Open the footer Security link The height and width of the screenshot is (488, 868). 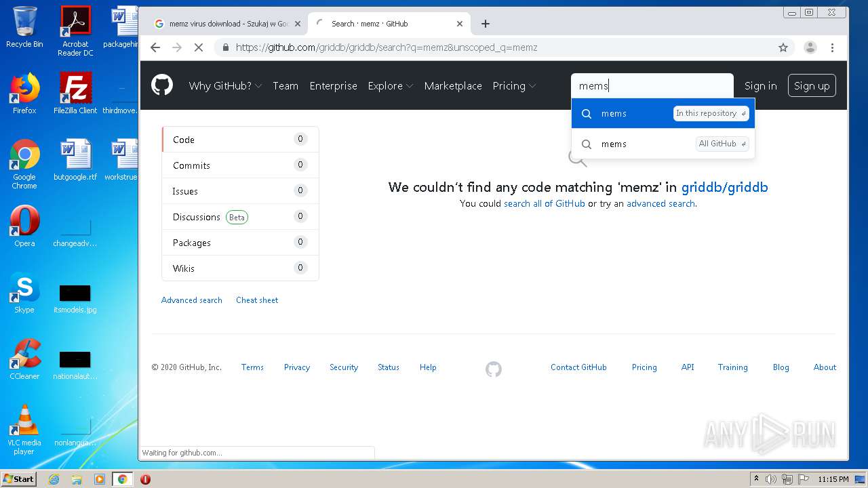[344, 367]
